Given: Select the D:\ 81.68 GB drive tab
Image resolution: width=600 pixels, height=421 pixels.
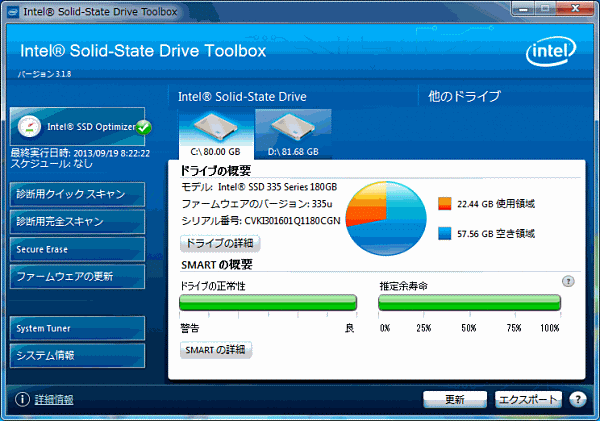Looking at the screenshot, I should [293, 134].
